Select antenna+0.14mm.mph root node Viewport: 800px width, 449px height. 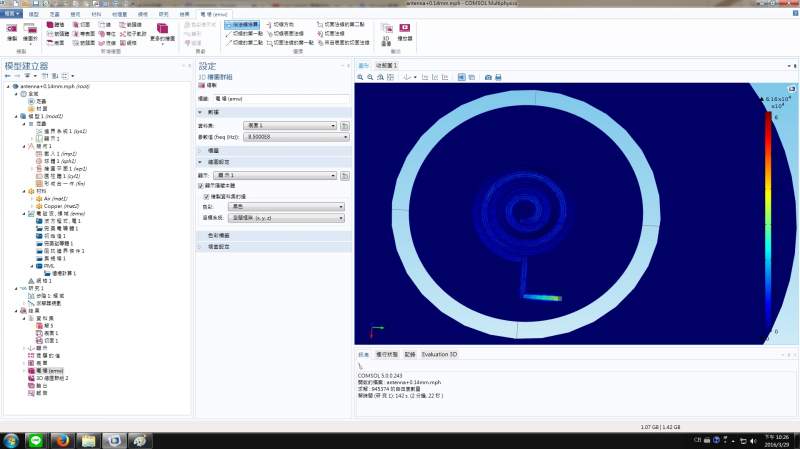tap(51, 87)
